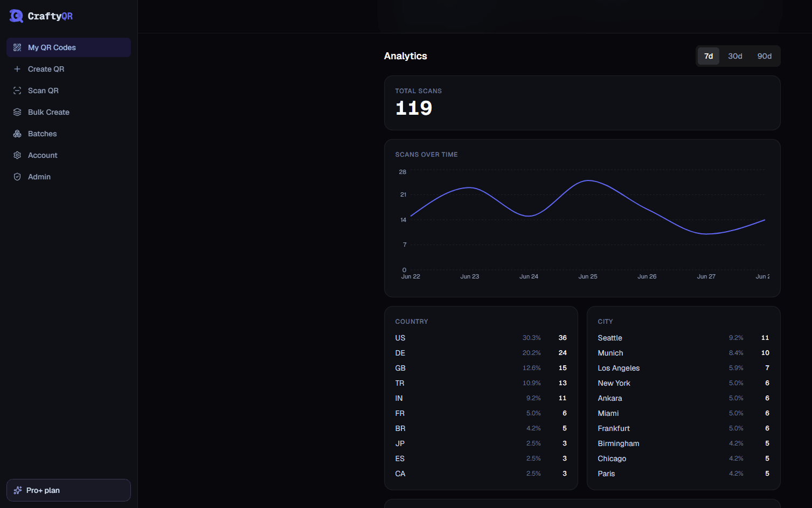Click the Birmingham city row
This screenshot has width=812, height=508.
point(684,443)
